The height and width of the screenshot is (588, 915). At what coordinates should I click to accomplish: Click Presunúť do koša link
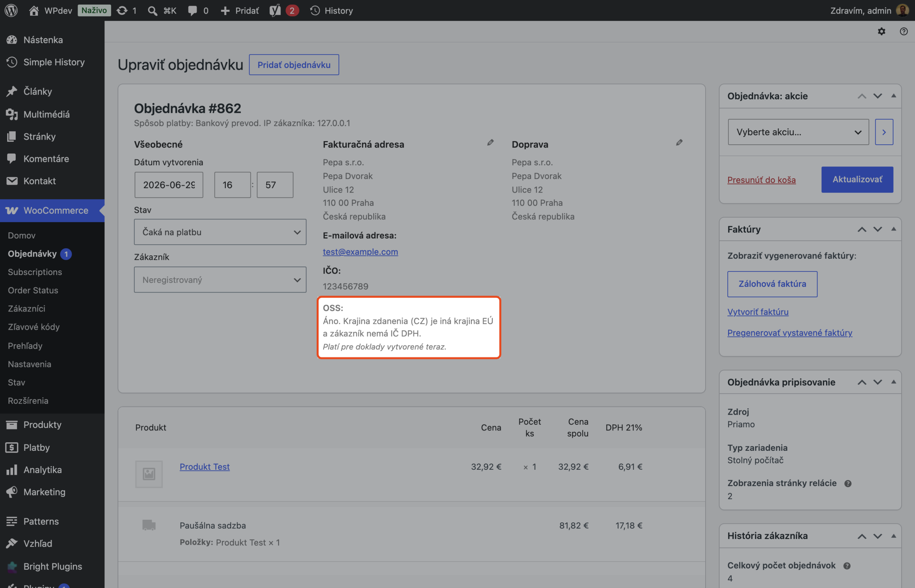click(x=761, y=180)
